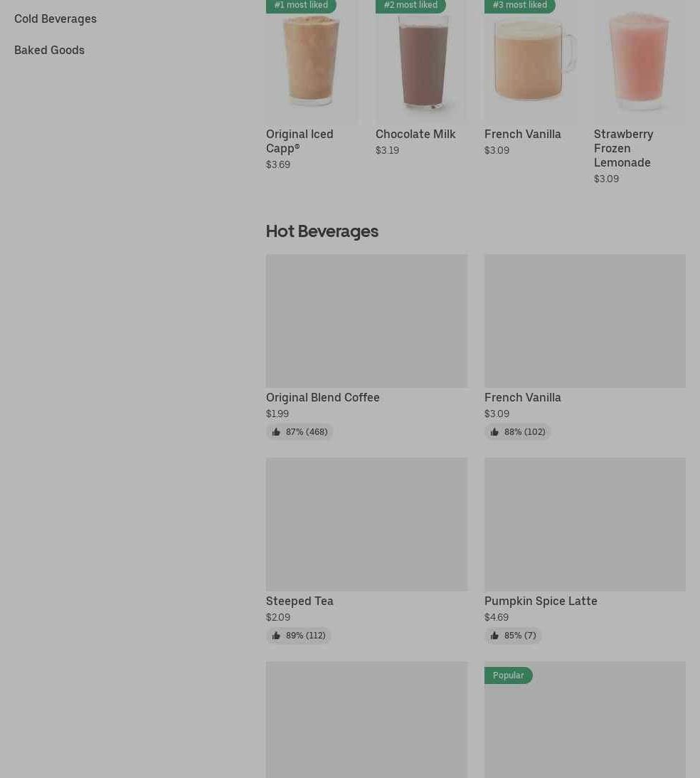Select the French Vanilla mug photo in featured row

coord(530,61)
